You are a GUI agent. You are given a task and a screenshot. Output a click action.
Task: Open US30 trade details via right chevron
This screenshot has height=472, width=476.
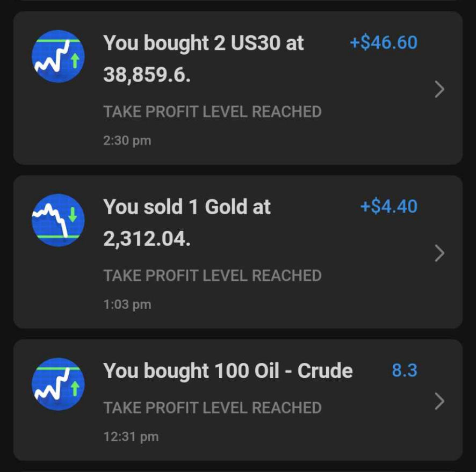[439, 89]
